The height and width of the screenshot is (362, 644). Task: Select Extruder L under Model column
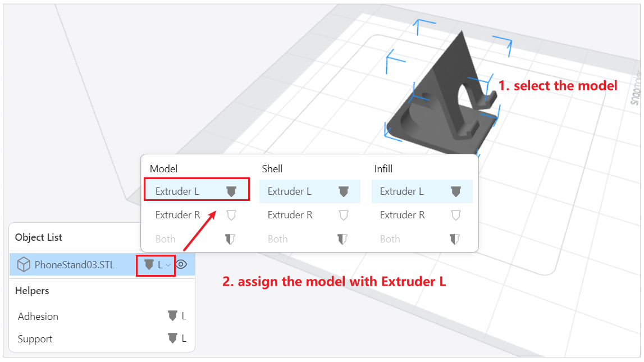197,191
